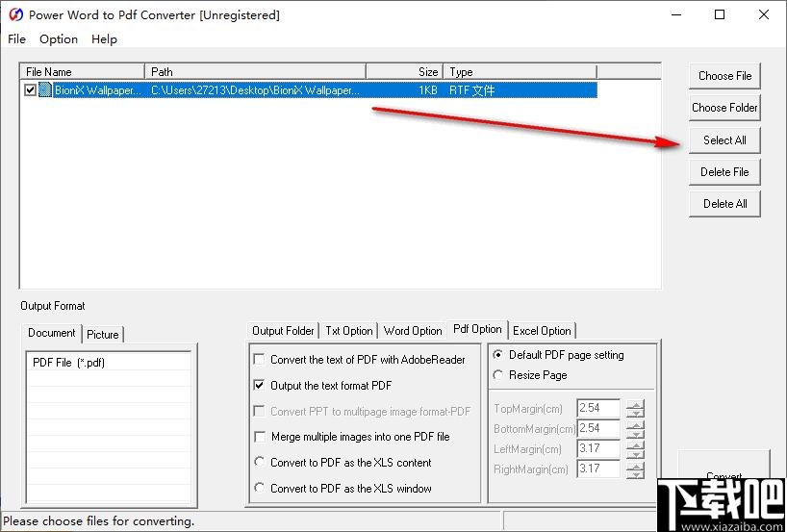The image size is (787, 532).
Task: Click the BottomMargin(cm) value field
Action: point(598,428)
